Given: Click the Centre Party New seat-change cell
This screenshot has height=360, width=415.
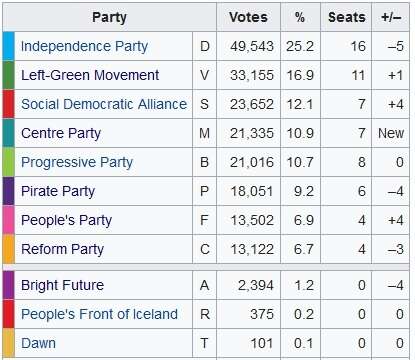Looking at the screenshot, I should point(391,133).
